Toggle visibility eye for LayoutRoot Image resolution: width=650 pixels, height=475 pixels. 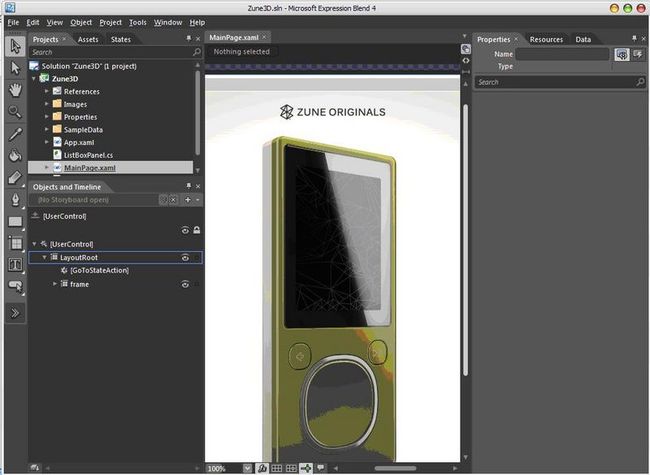185,258
